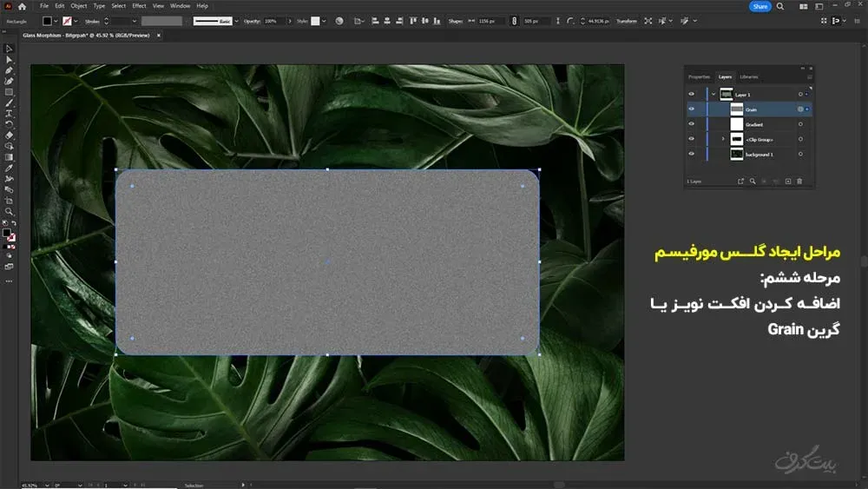This screenshot has height=489, width=868.
Task: Click the stroke none swatch in control bar
Action: point(67,21)
